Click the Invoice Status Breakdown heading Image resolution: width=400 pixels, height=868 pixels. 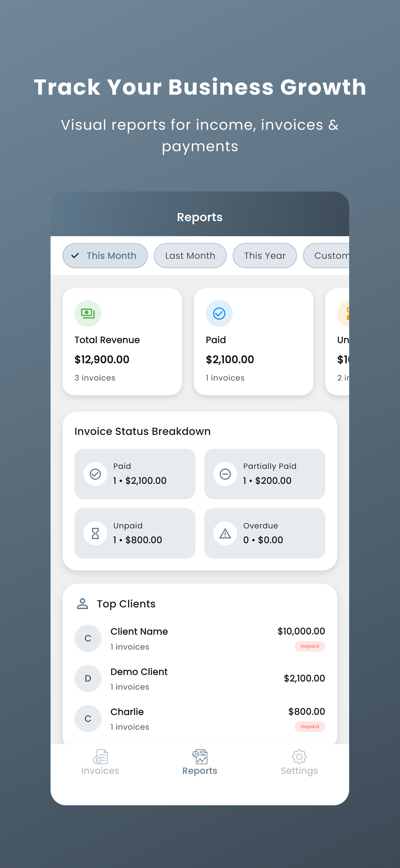[x=142, y=431]
